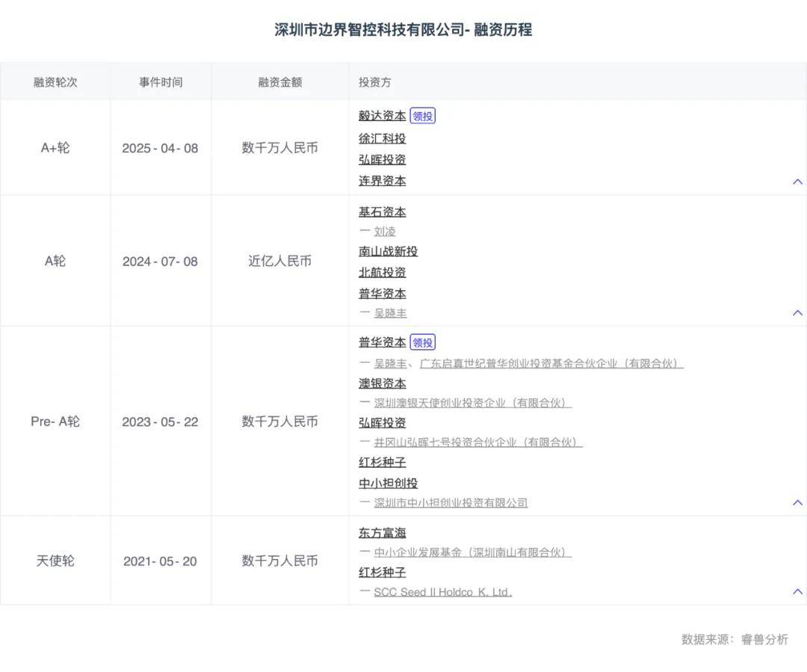The width and height of the screenshot is (807, 672).
Task: Click the 领投 badge beside 毅达资本
Action: 422,116
